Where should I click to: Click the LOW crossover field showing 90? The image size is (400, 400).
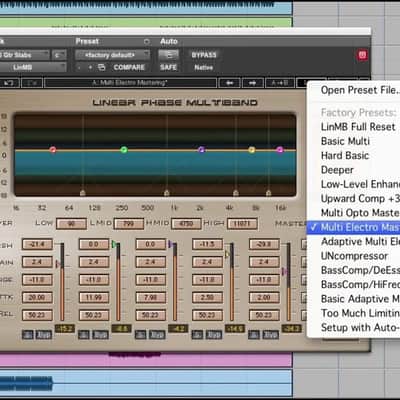point(71,224)
